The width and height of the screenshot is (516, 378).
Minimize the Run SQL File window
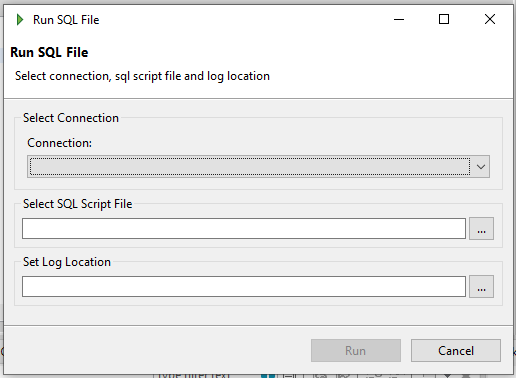click(399, 19)
